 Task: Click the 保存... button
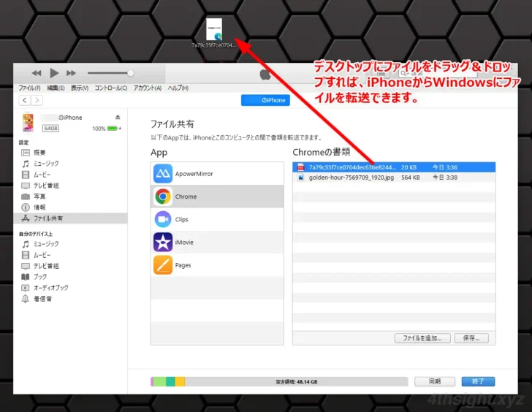tap(471, 338)
